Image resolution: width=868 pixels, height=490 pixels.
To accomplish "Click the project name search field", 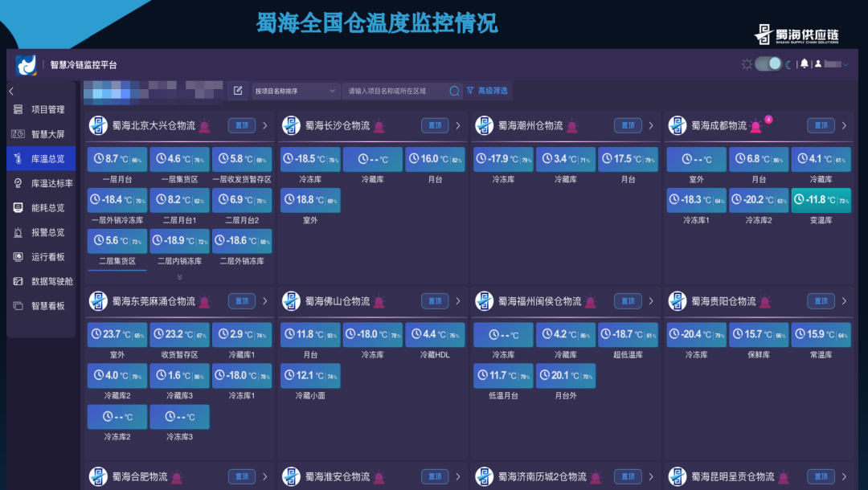I will pyautogui.click(x=395, y=91).
